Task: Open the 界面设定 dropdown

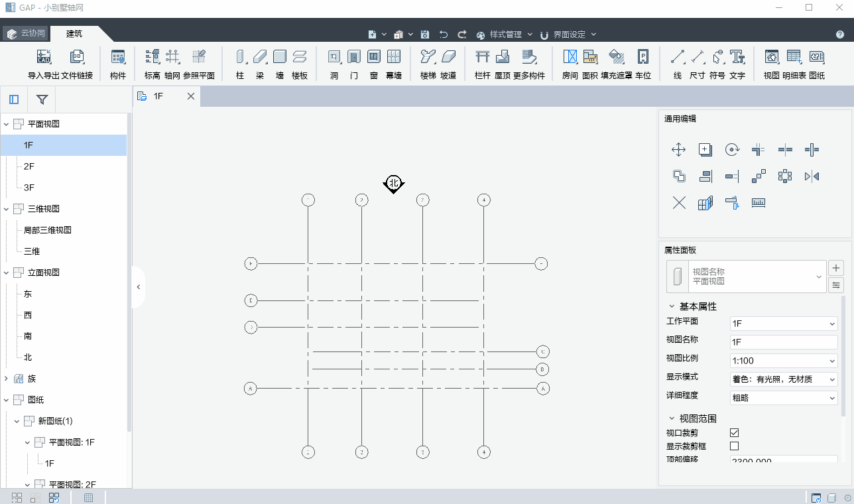Action: (568, 34)
